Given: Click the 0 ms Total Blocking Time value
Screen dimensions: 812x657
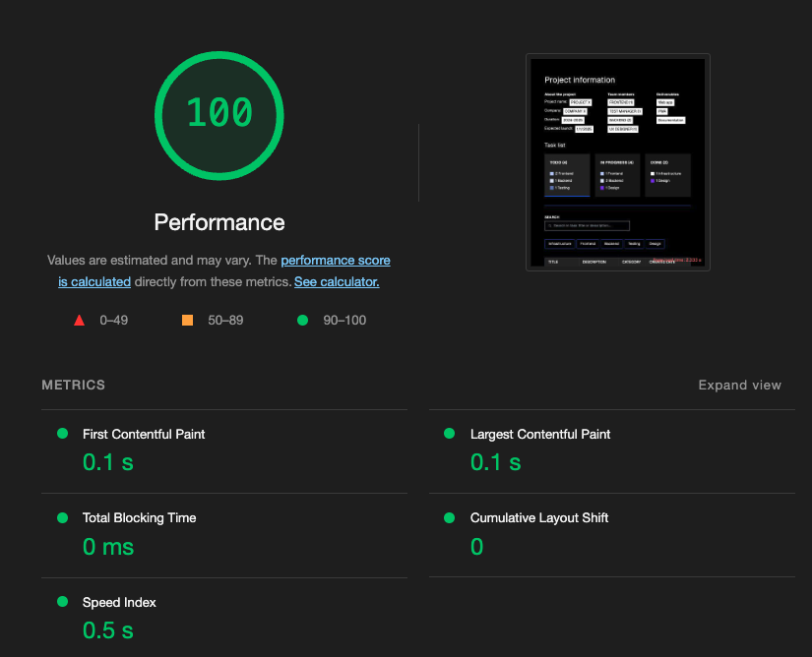Looking at the screenshot, I should (108, 547).
